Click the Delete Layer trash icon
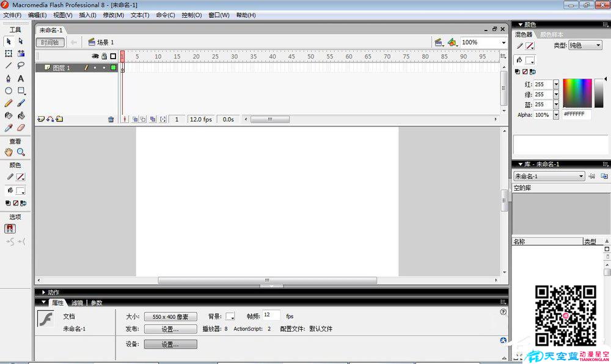611x364 pixels. [x=111, y=120]
